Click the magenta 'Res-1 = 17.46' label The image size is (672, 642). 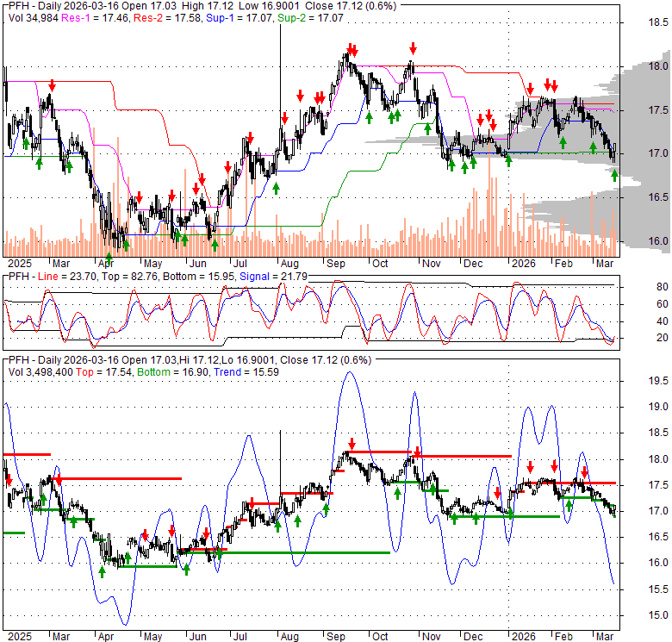[x=95, y=18]
